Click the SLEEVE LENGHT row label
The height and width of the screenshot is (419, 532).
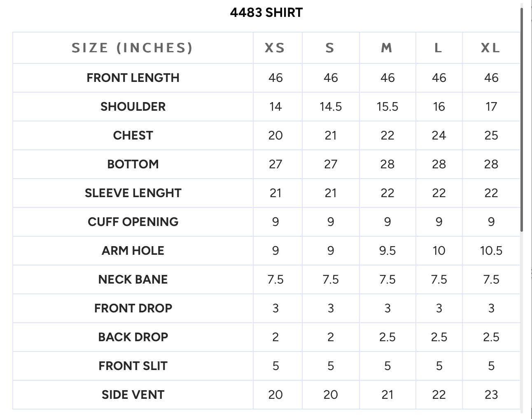click(133, 193)
